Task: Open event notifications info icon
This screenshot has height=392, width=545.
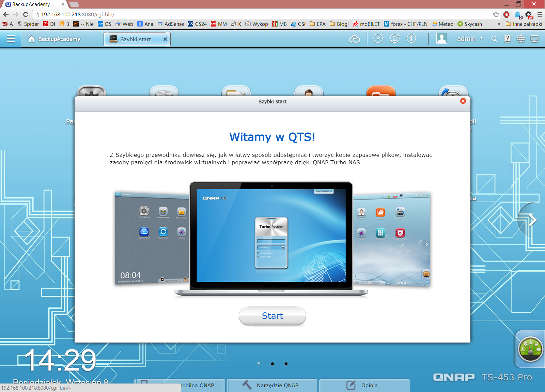Action: point(411,39)
